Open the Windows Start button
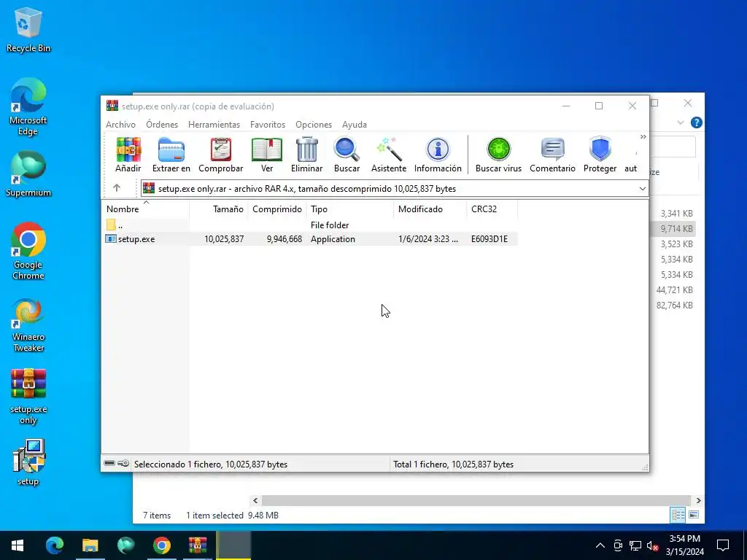Screen dimensions: 747x560 click(18, 545)
